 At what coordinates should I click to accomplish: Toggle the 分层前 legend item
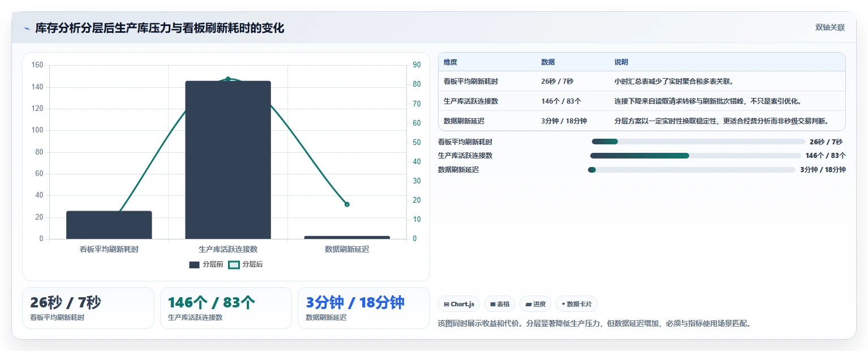pyautogui.click(x=206, y=264)
